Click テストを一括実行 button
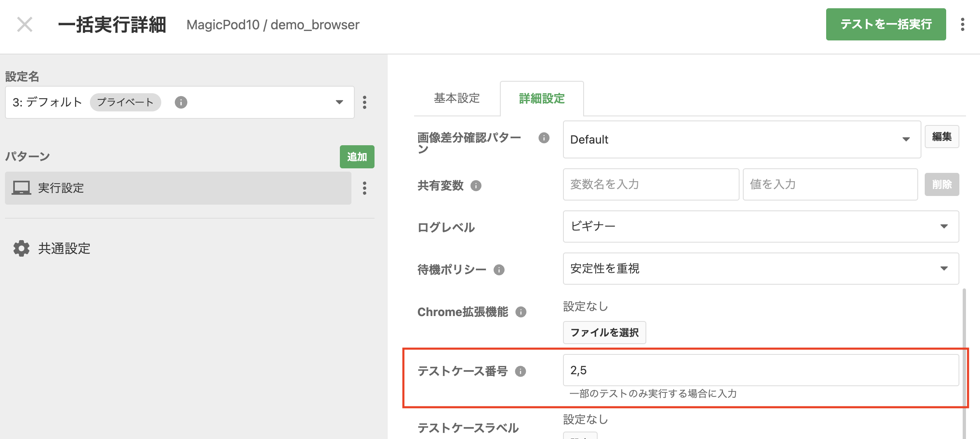Viewport: 980px width, 439px height. coord(886,24)
